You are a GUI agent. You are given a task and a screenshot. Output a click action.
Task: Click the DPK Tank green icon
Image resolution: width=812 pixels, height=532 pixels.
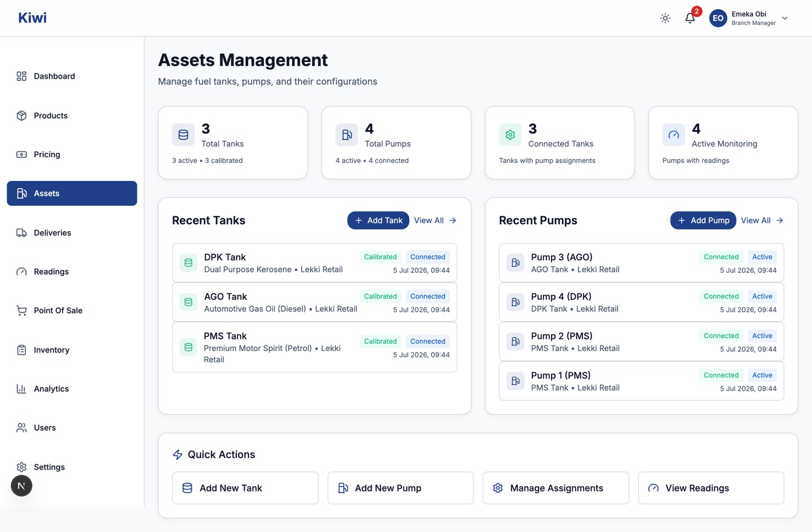188,263
